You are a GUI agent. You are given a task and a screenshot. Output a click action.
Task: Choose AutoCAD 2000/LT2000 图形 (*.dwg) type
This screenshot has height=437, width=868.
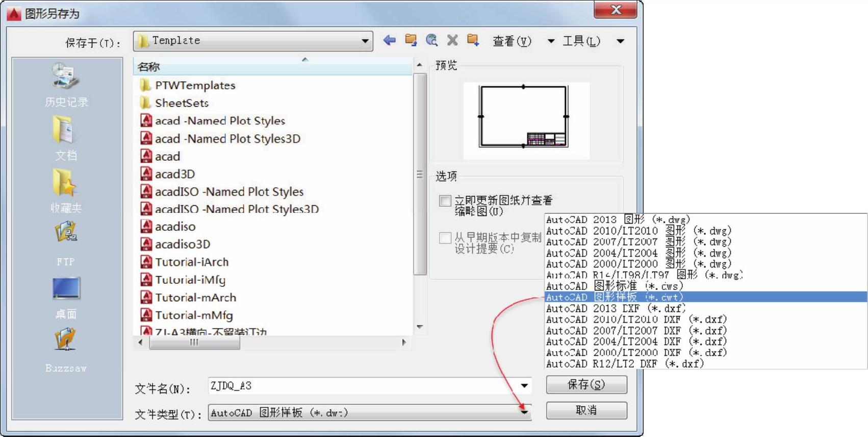(x=706, y=264)
